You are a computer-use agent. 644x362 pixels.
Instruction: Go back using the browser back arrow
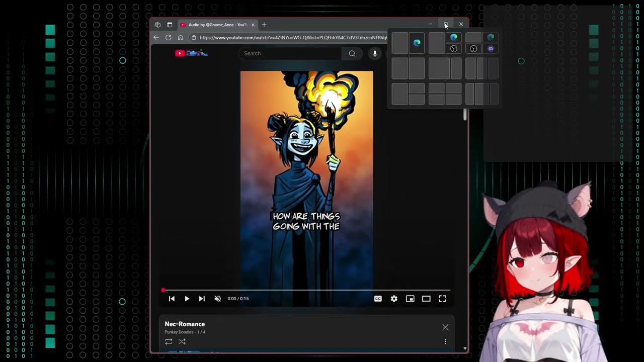[x=156, y=38]
